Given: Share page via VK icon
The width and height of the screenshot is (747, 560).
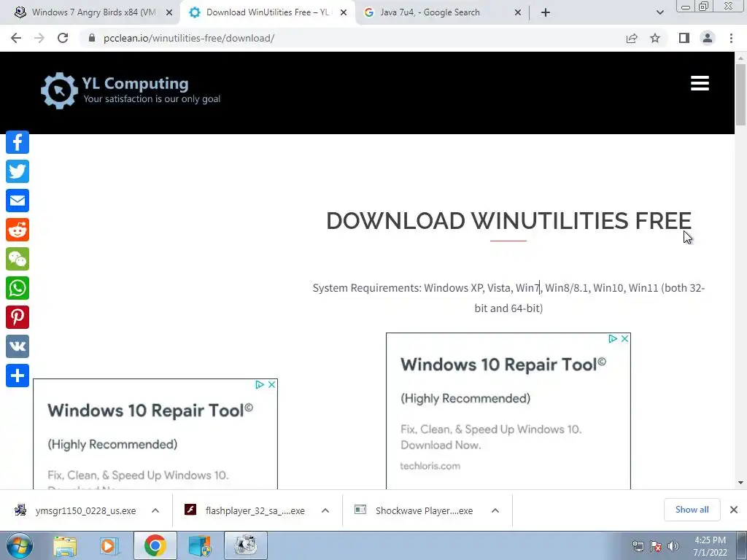Looking at the screenshot, I should coord(18,346).
